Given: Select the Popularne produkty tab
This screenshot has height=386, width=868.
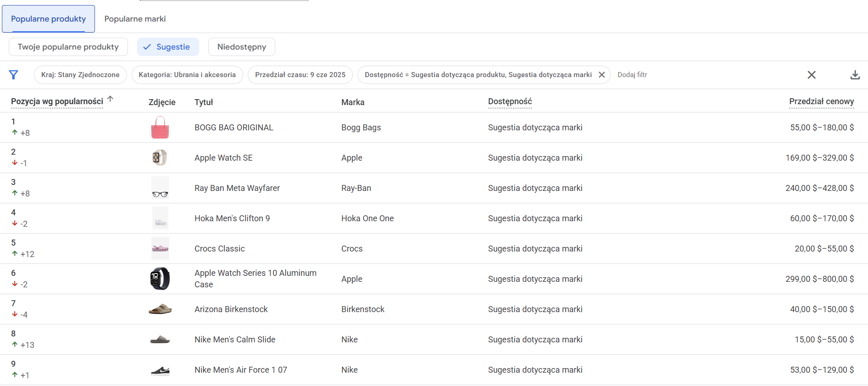Looking at the screenshot, I should [x=48, y=19].
